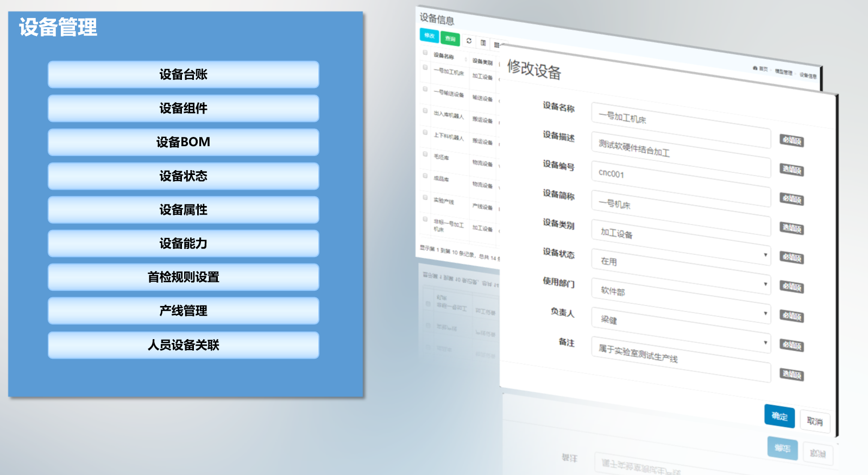Select the checkbox next to 上下料机器人
This screenshot has height=475, width=868.
(x=425, y=132)
